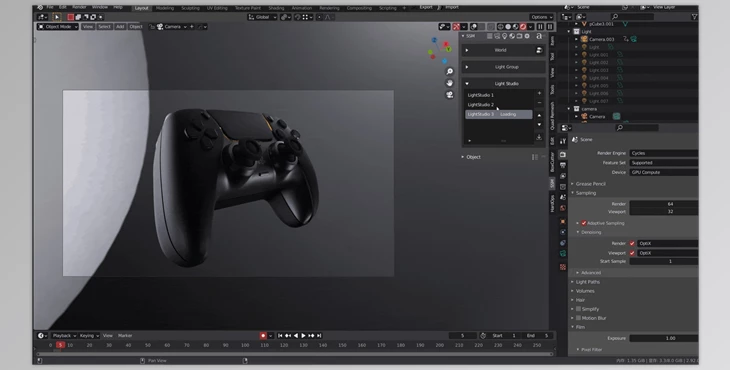Open the viewport Select menu button
The image size is (730, 370).
(104, 27)
